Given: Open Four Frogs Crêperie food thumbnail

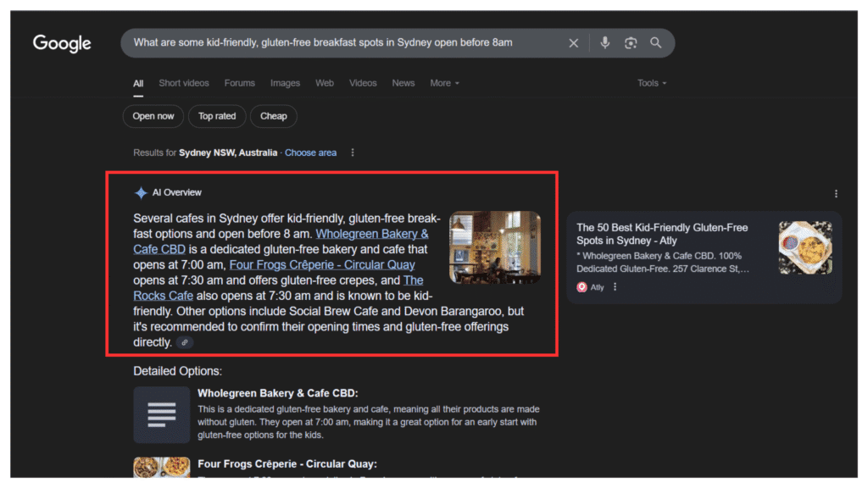Looking at the screenshot, I should click(162, 468).
